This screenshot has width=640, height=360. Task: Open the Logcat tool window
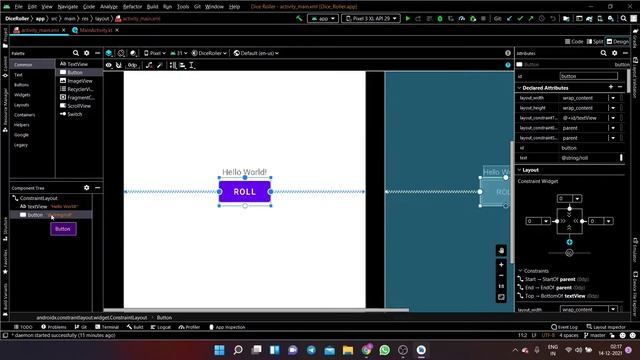click(161, 327)
